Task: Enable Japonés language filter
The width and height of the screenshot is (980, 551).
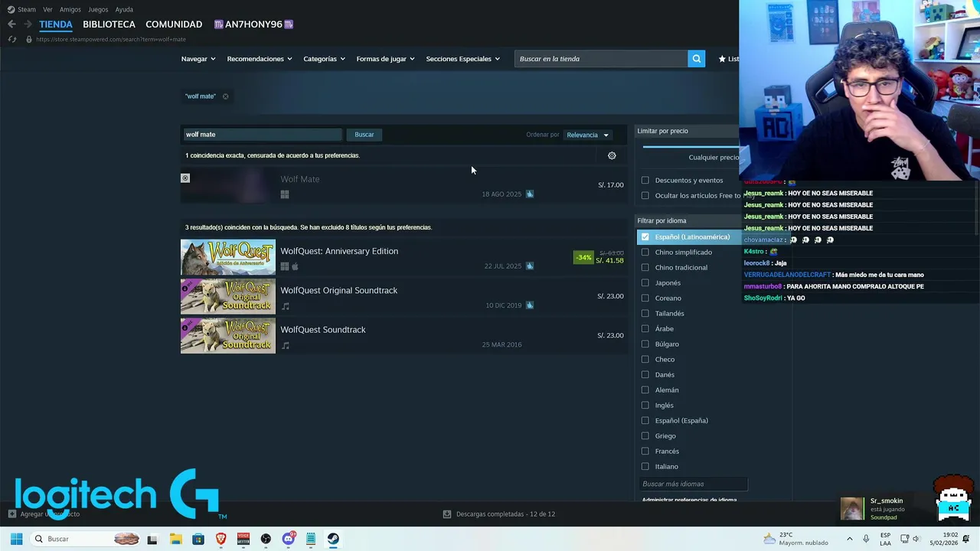Action: coord(645,283)
